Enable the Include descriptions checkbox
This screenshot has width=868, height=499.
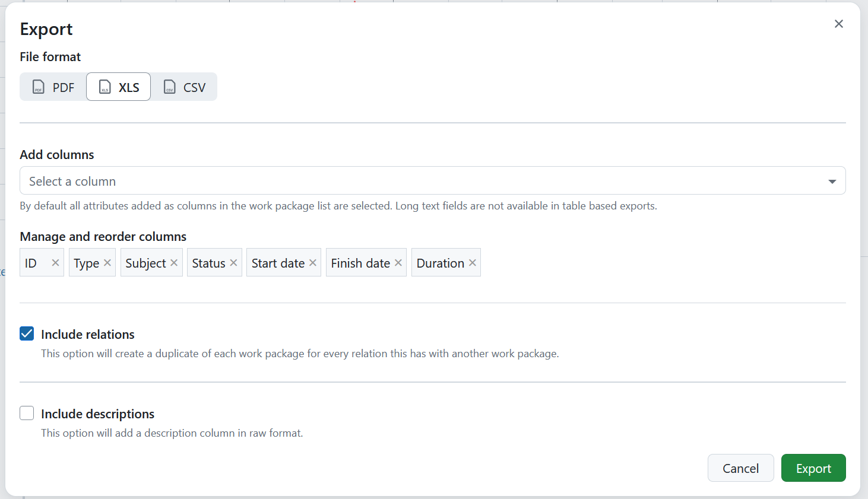pos(26,413)
